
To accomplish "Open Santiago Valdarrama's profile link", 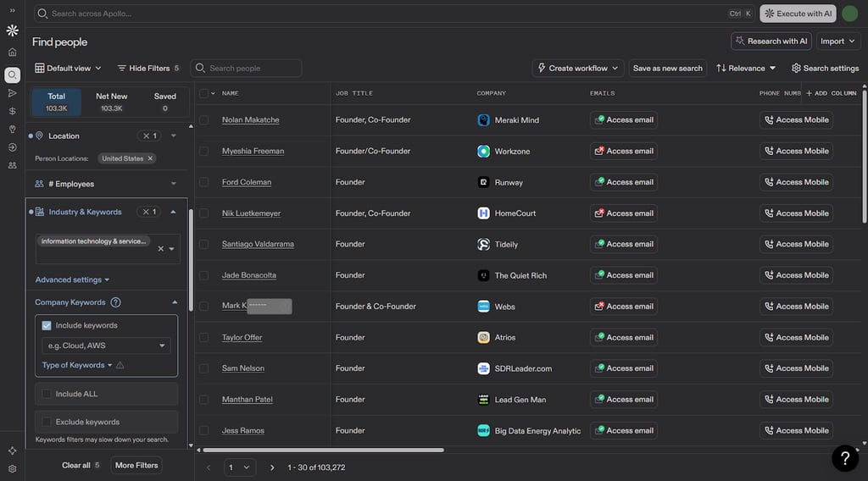I will (x=258, y=244).
